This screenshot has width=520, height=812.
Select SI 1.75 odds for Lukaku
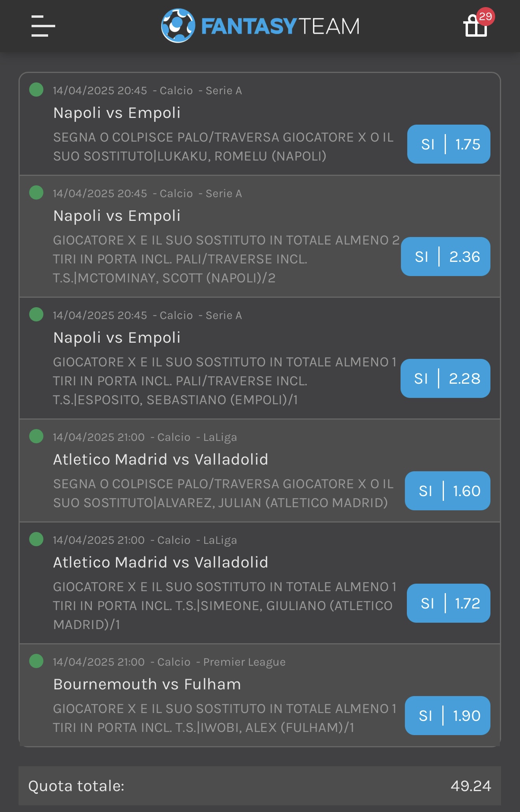point(449,144)
